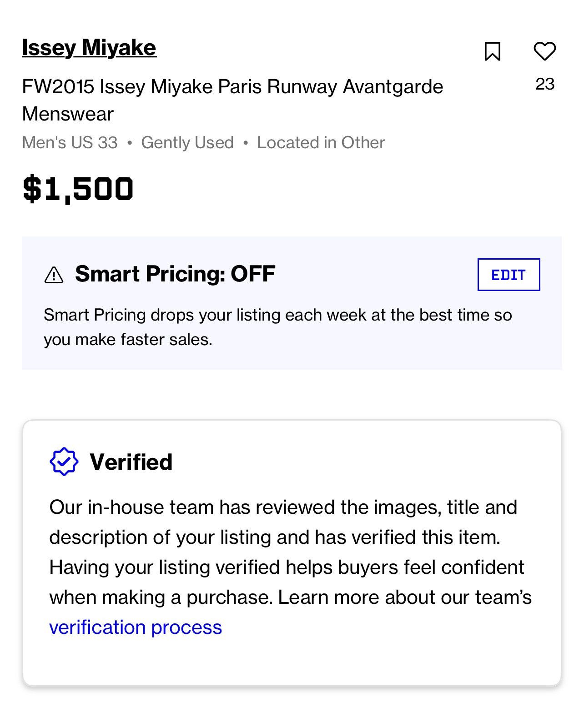584x728 pixels.
Task: Click inside the Verified info card
Action: 292,553
